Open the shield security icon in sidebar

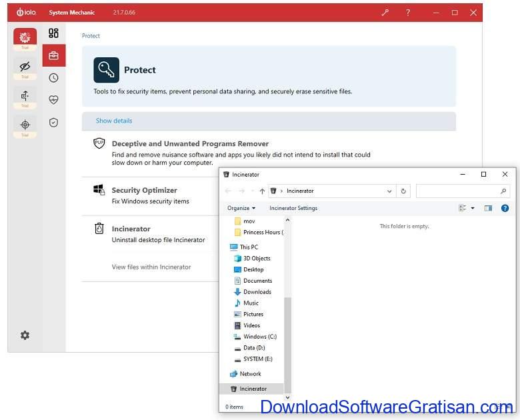[x=53, y=123]
